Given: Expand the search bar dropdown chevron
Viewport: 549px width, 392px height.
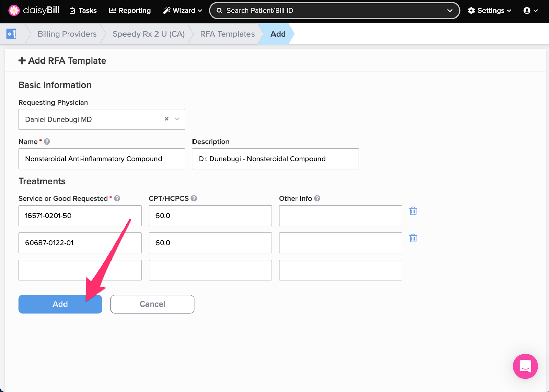Looking at the screenshot, I should point(450,11).
